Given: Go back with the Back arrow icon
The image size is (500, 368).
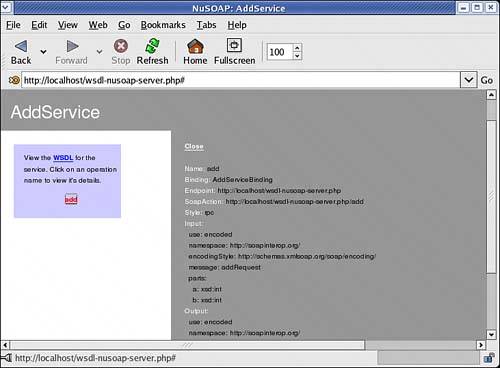Looking at the screenshot, I should tap(21, 46).
